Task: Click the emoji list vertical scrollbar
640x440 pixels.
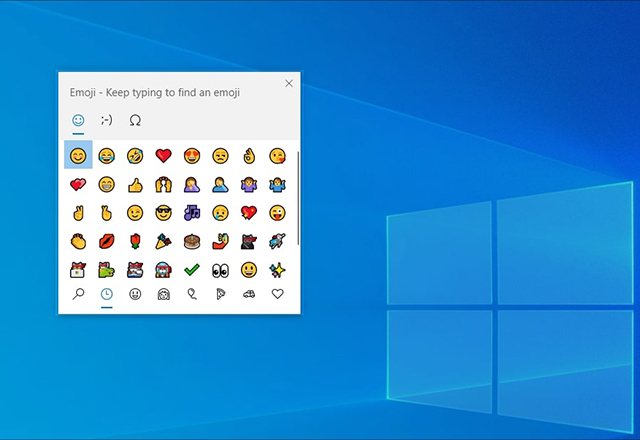Action: coord(298,198)
